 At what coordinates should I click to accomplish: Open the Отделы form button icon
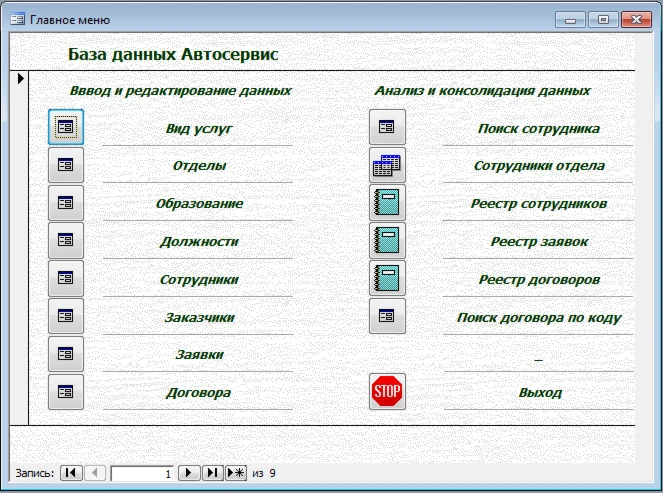point(66,165)
